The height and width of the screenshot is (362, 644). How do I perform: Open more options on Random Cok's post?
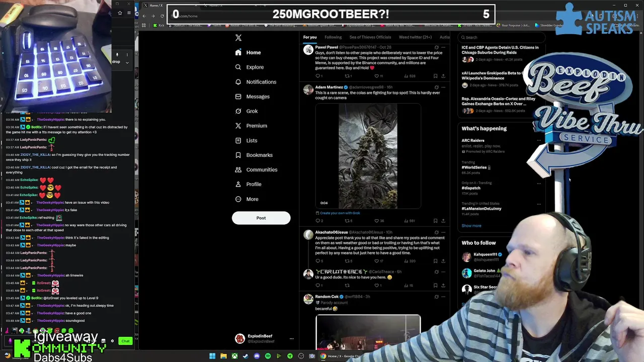pyautogui.click(x=443, y=297)
